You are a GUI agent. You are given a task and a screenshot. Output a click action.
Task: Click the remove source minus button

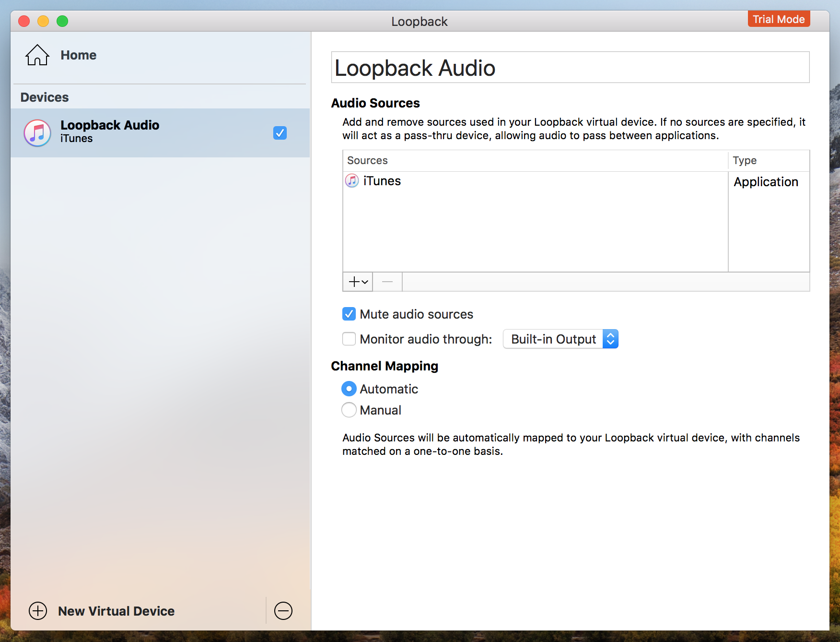coord(387,282)
